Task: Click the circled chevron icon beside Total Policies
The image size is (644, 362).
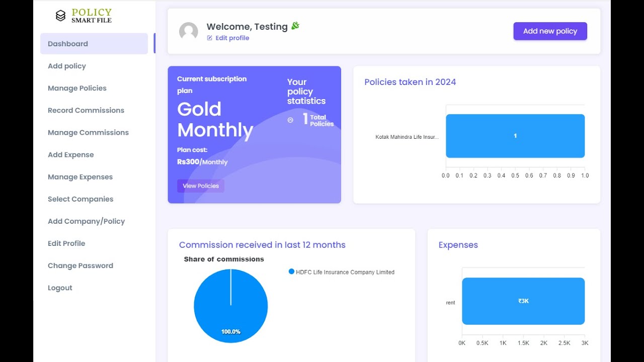Action: (x=290, y=120)
